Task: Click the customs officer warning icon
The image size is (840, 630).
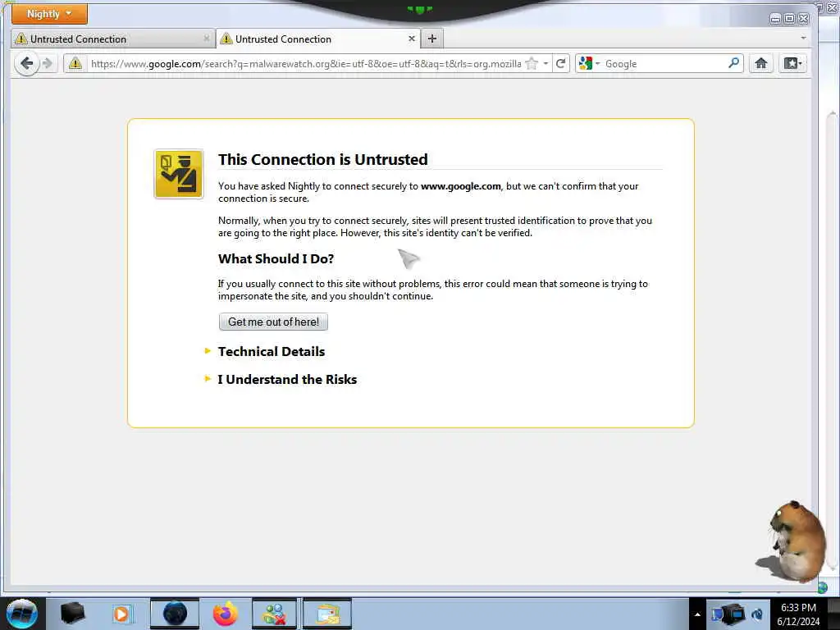Action: point(178,174)
